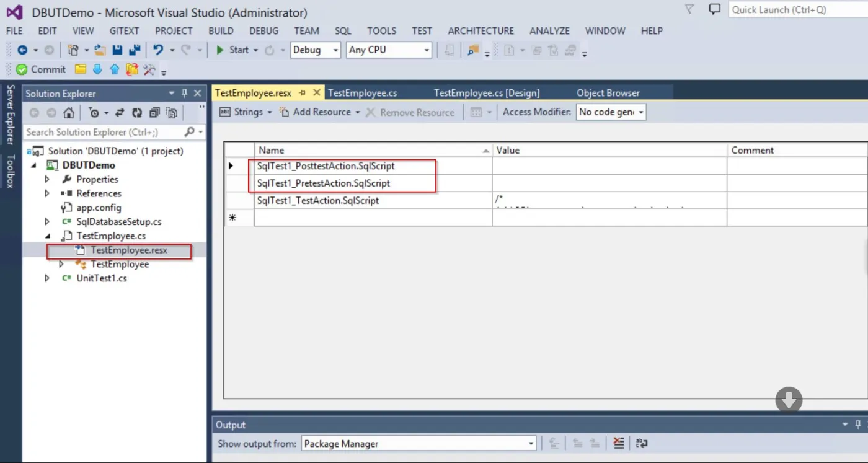Collapse the TestEmployee.cs node
This screenshot has height=463, width=868.
[47, 236]
